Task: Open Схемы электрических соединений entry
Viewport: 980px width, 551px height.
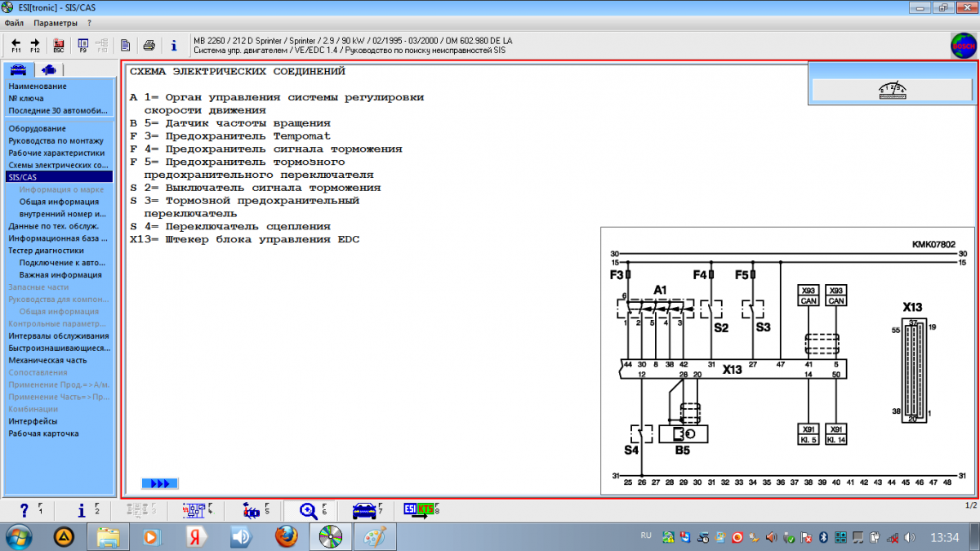Action: 58,165
